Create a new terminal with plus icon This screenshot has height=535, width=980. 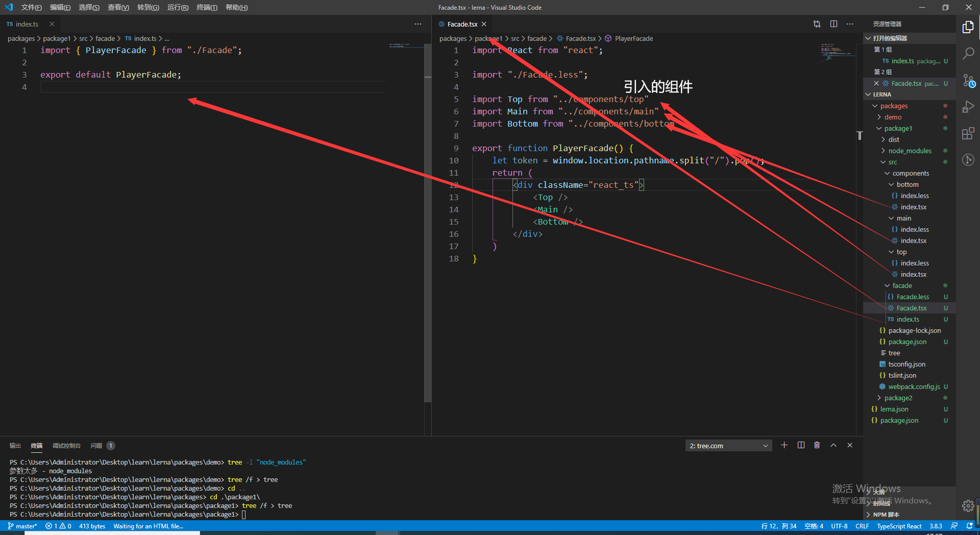click(x=784, y=445)
